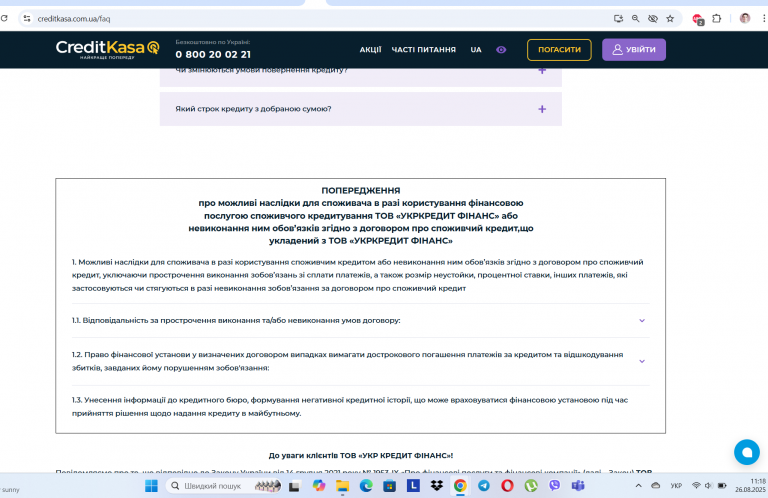Open Telegram from the taskbar
Viewport: 768px width, 498px height.
(x=484, y=486)
